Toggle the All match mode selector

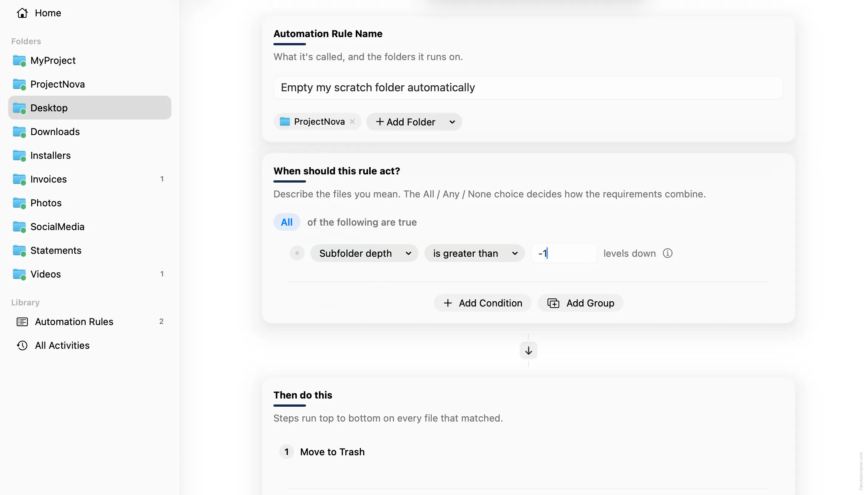click(287, 222)
